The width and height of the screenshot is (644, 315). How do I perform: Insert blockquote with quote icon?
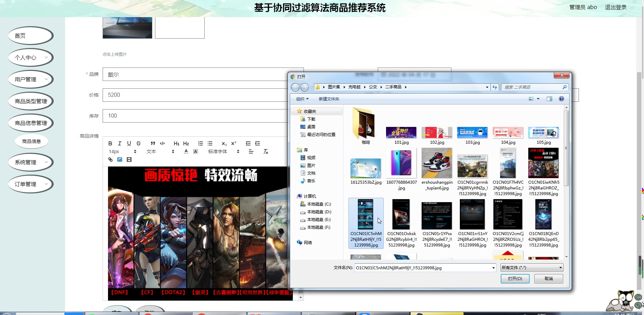153,143
